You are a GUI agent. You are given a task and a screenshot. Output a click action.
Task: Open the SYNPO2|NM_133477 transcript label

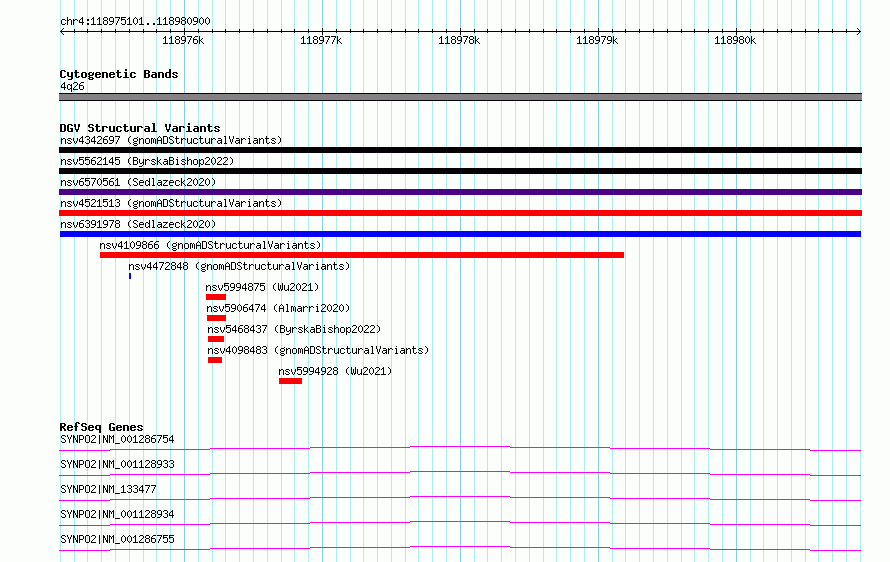(x=108, y=489)
